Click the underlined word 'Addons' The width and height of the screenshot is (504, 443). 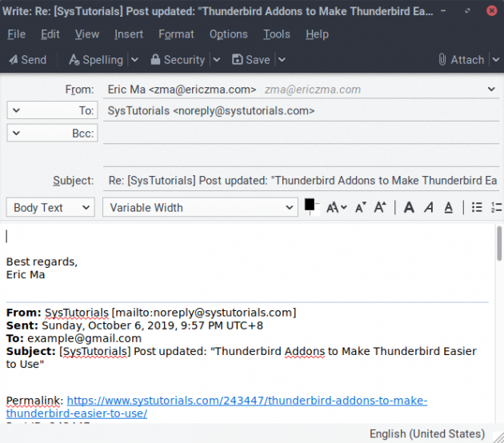[x=304, y=352]
